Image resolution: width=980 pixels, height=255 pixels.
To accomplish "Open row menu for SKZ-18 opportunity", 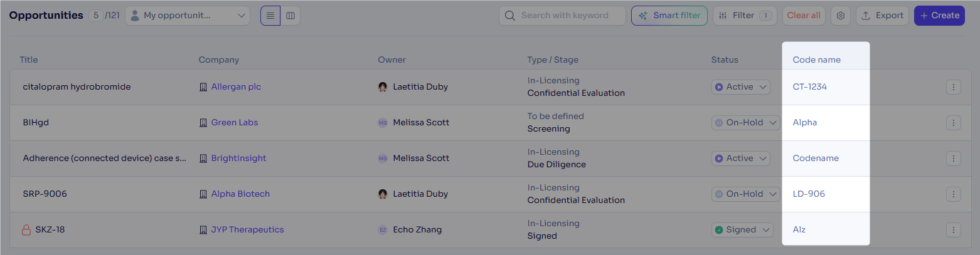I will pyautogui.click(x=953, y=230).
